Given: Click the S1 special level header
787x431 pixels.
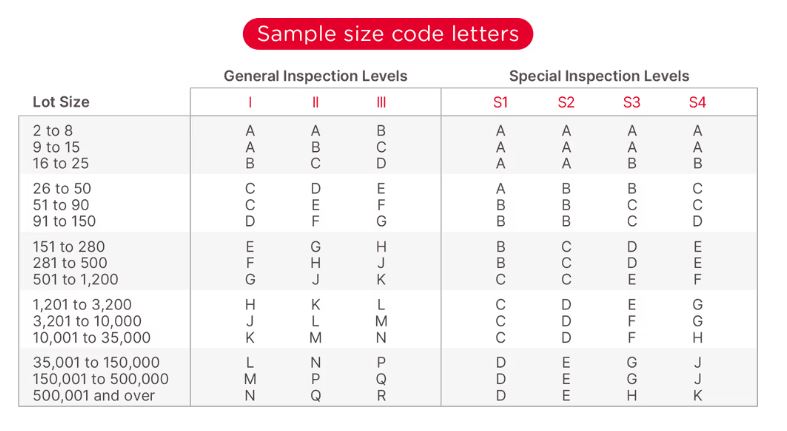Looking at the screenshot, I should (500, 102).
